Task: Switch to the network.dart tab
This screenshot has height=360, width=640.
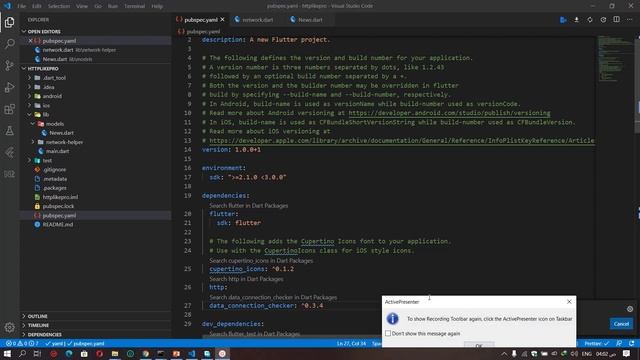Action: click(257, 20)
